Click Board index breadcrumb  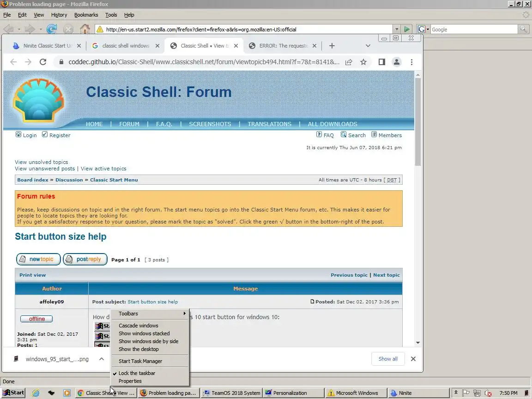(33, 180)
